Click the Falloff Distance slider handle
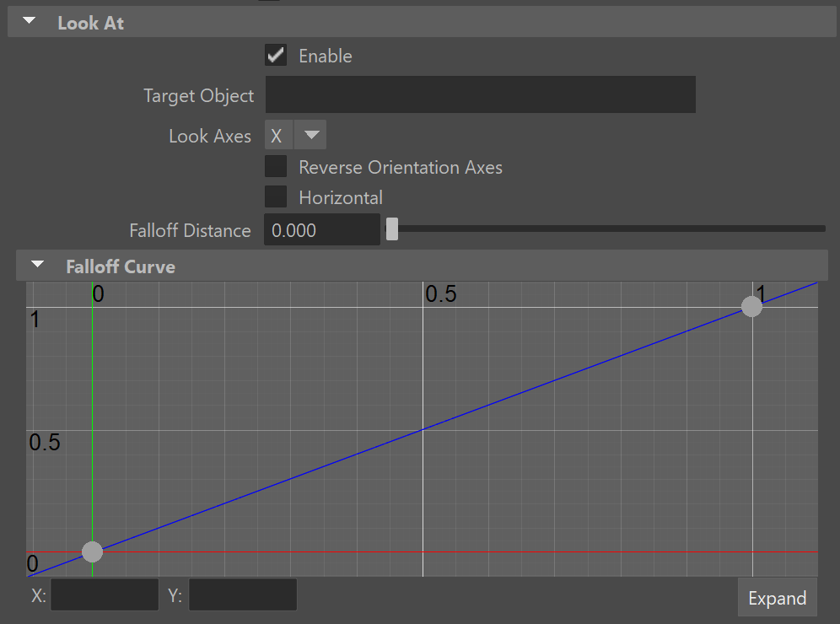 click(392, 229)
